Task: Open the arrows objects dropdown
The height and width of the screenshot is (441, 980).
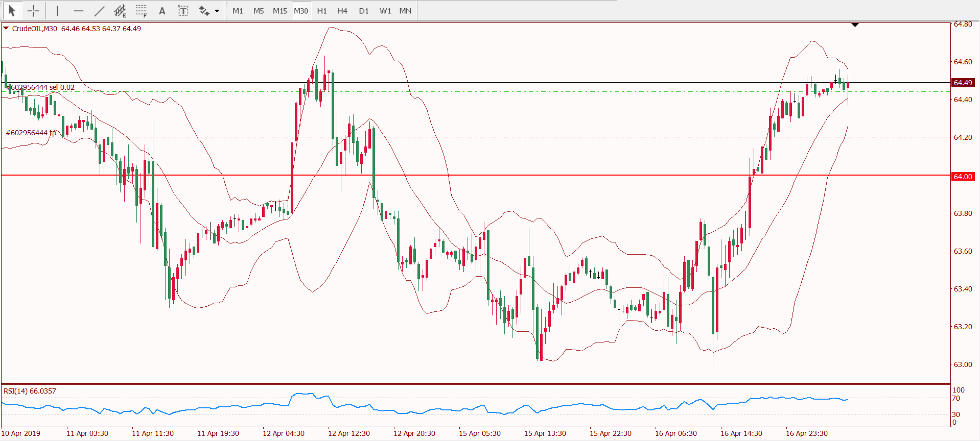Action: pos(217,11)
